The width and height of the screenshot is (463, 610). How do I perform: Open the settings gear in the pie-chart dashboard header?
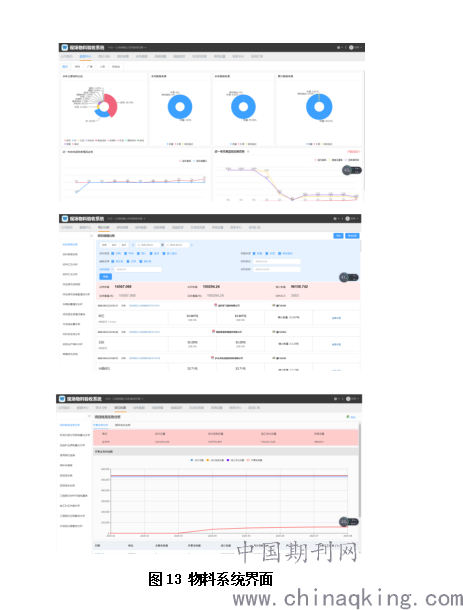(338, 47)
